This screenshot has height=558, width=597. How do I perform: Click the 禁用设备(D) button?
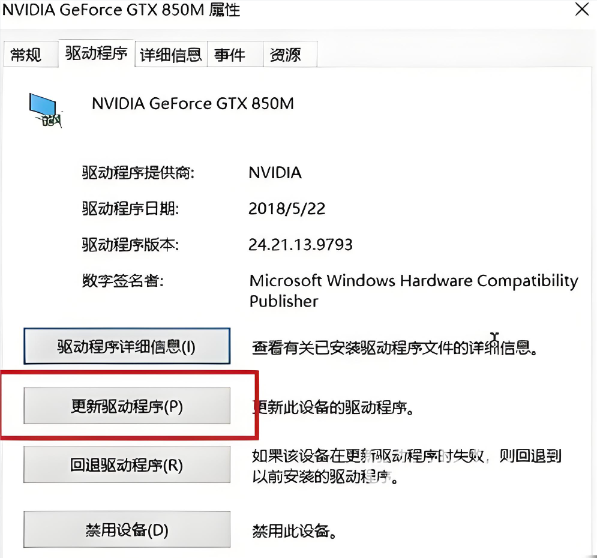[127, 530]
